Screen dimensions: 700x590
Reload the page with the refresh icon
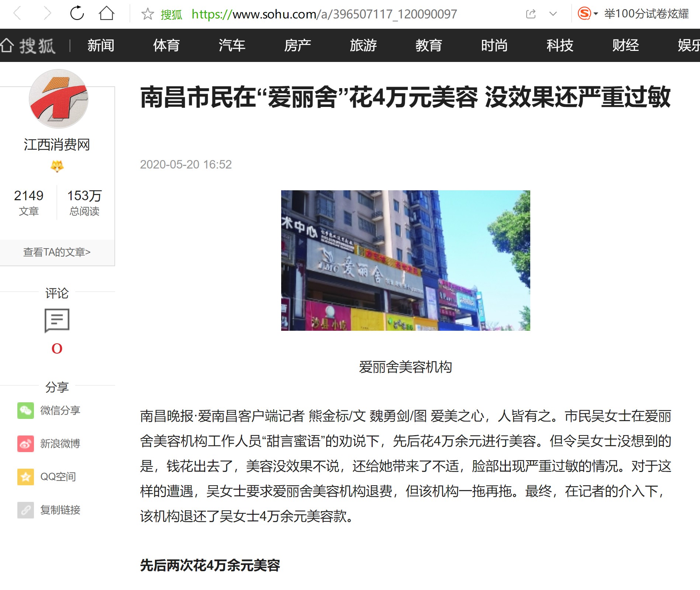(x=77, y=13)
